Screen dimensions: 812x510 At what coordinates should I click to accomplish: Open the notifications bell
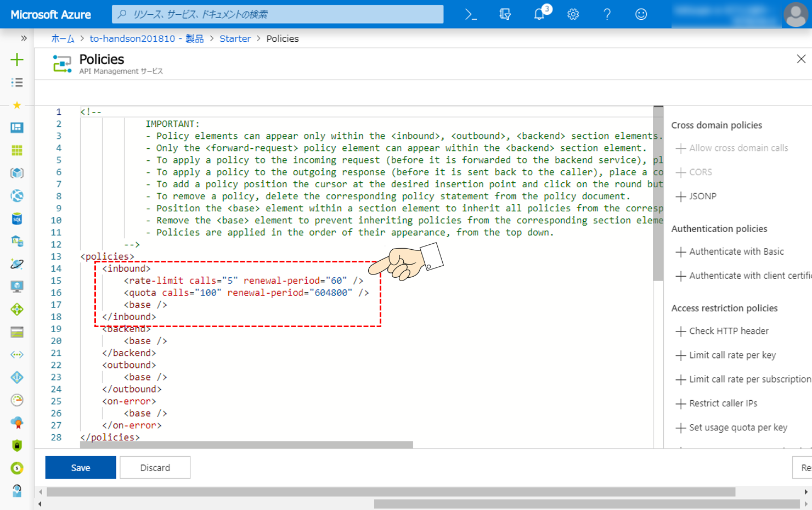(x=539, y=14)
